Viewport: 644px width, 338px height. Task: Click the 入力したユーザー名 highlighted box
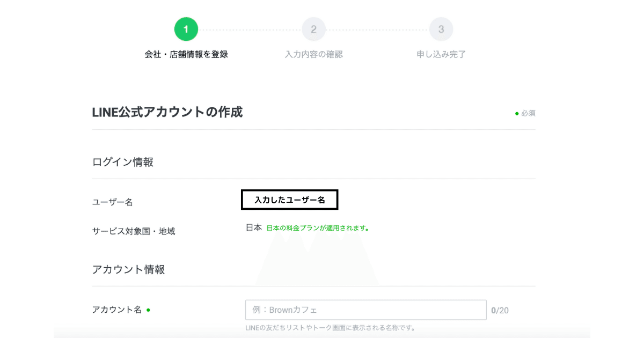point(290,199)
